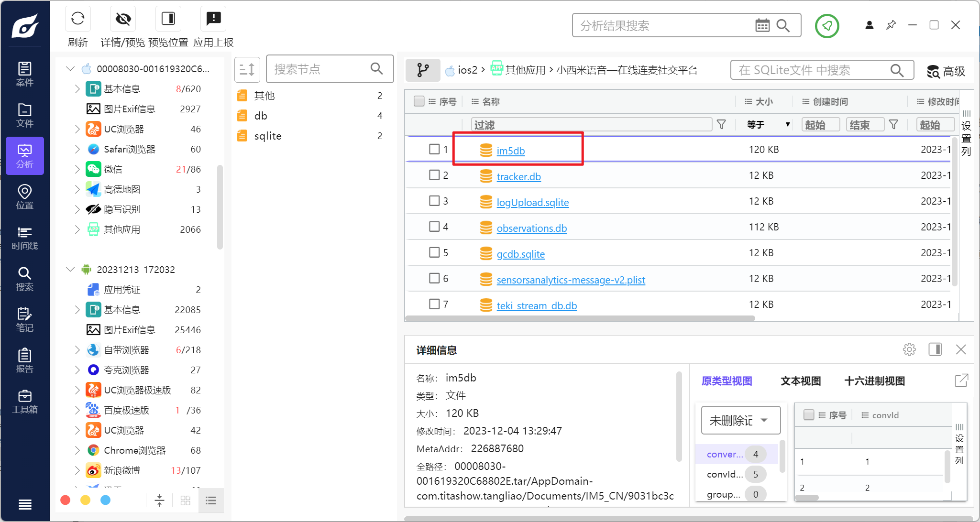Open 未删除记 dropdown filter
The width and height of the screenshot is (980, 522).
pyautogui.click(x=739, y=421)
